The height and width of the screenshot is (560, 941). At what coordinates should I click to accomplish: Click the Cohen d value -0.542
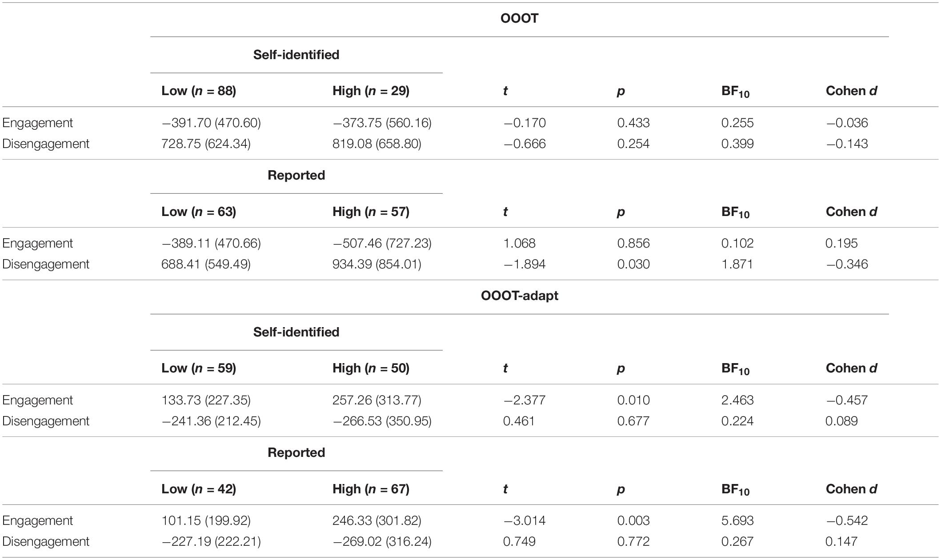pyautogui.click(x=847, y=520)
